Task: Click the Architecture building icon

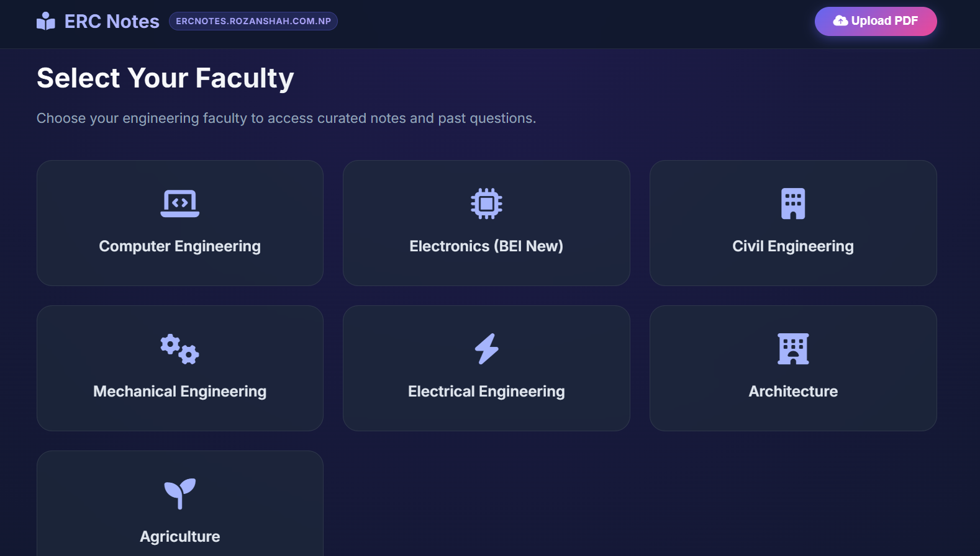Action: coord(793,349)
